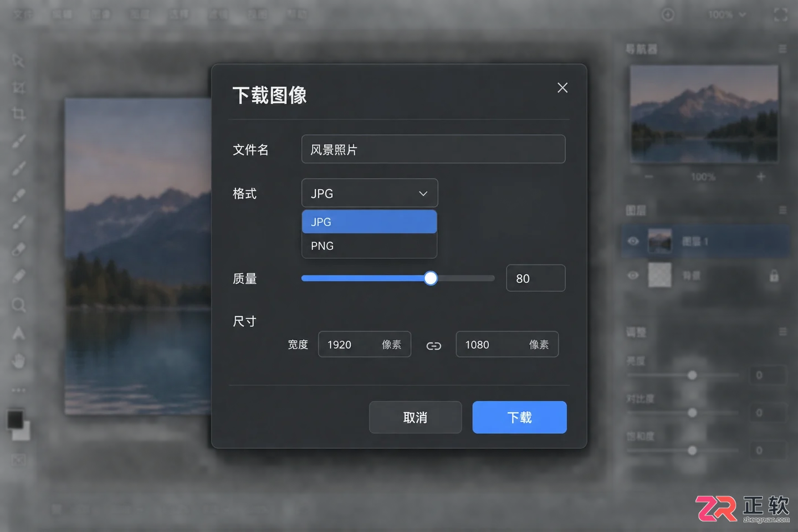The height and width of the screenshot is (532, 798).
Task: Choose PNG from the format list
Action: tap(370, 245)
